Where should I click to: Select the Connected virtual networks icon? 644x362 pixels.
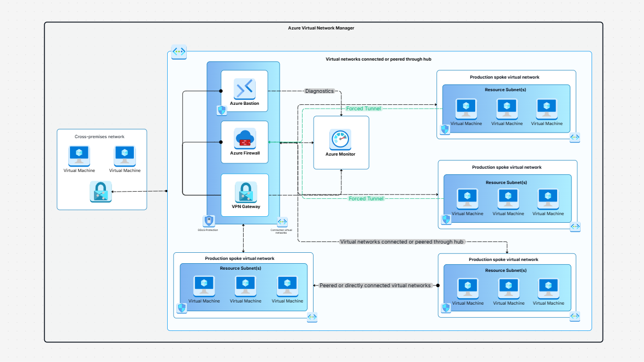pos(282,222)
